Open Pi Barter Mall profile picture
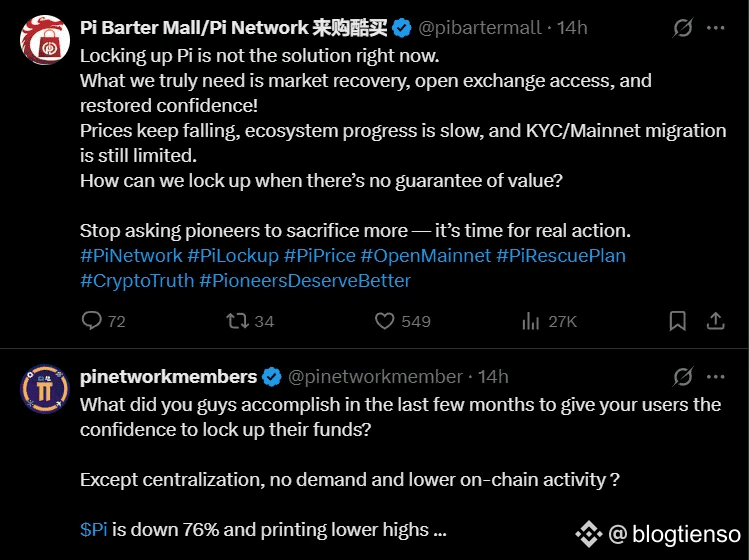Image resolution: width=749 pixels, height=560 pixels. (x=45, y=40)
